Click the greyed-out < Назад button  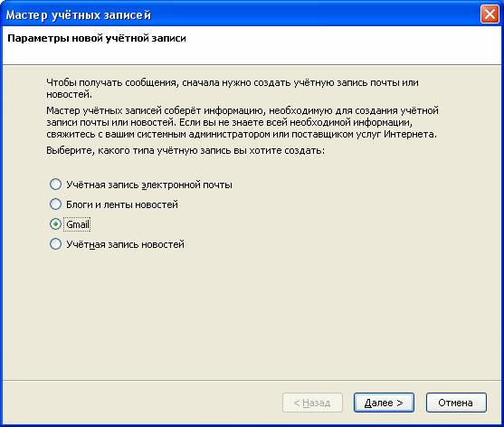pos(312,403)
